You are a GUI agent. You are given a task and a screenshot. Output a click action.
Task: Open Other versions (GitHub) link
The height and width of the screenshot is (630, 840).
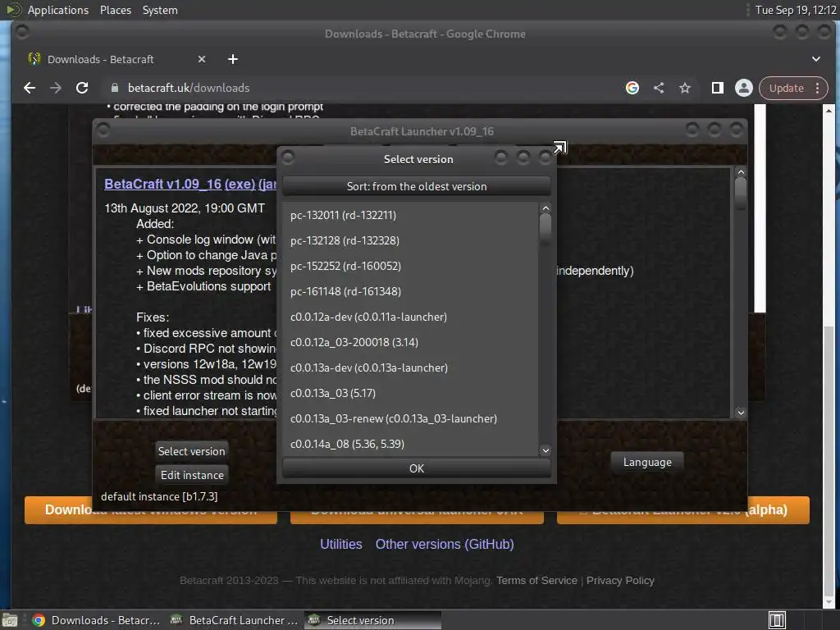tap(445, 545)
